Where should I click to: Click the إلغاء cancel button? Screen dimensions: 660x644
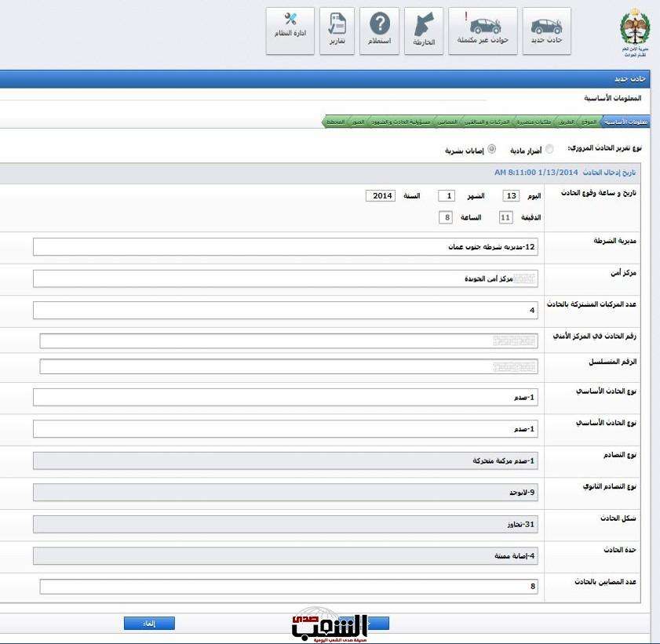tap(149, 624)
